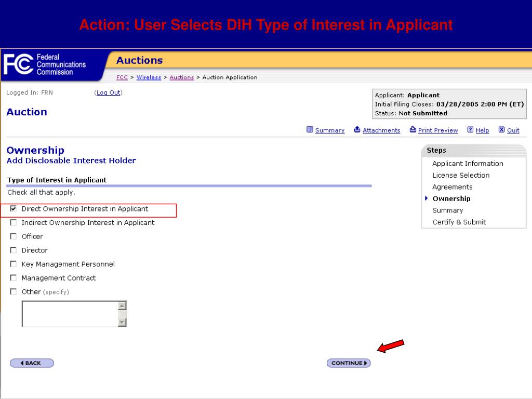Click the FCC logo
This screenshot has width=532, height=399.
pos(45,64)
